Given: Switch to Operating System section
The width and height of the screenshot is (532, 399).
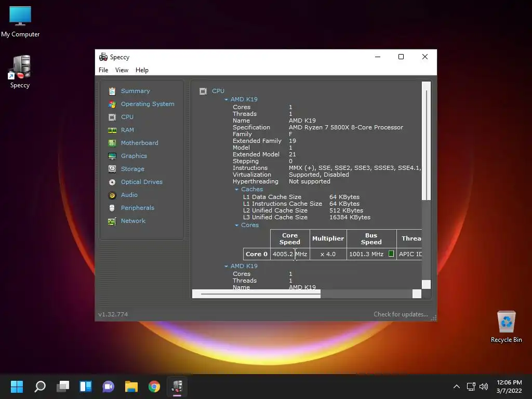Looking at the screenshot, I should [x=148, y=104].
